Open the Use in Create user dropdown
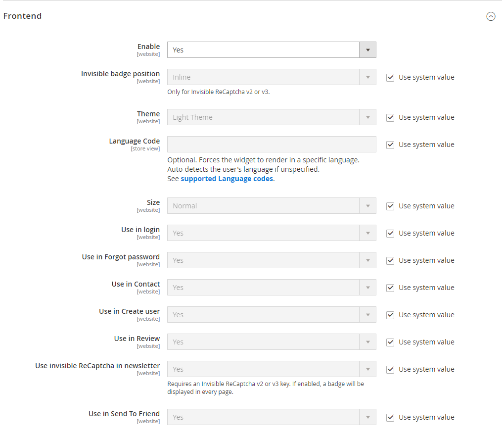Viewport: 504px width, 438px height. coord(272,315)
